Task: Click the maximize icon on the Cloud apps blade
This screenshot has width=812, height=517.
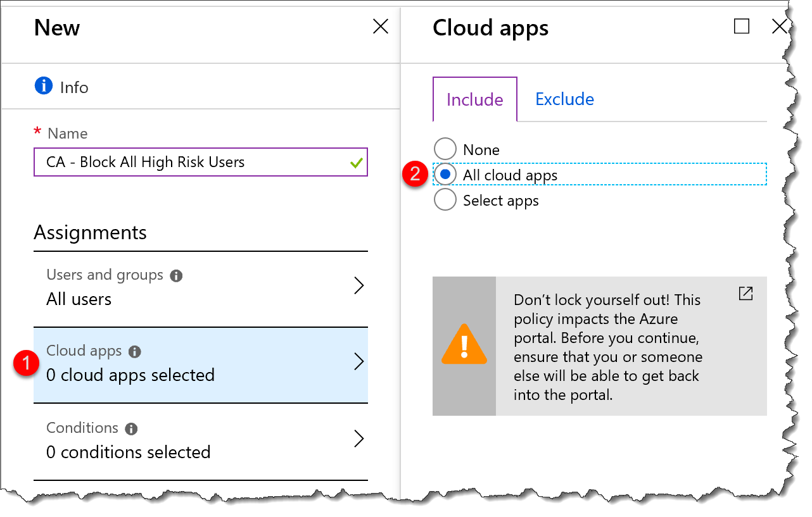Action: (x=741, y=26)
